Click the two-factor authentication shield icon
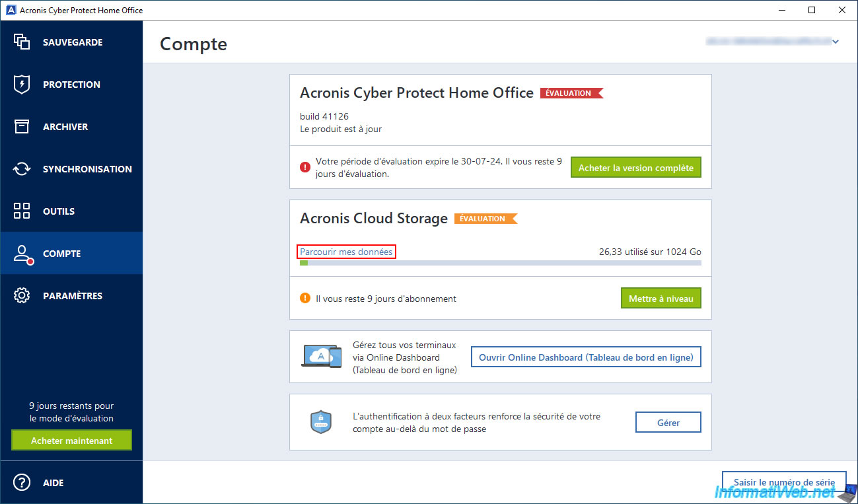The image size is (858, 504). point(320,422)
